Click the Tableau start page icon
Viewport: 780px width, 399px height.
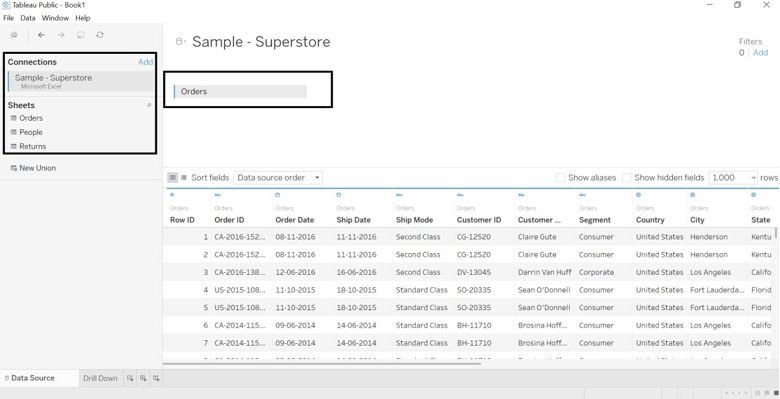14,35
